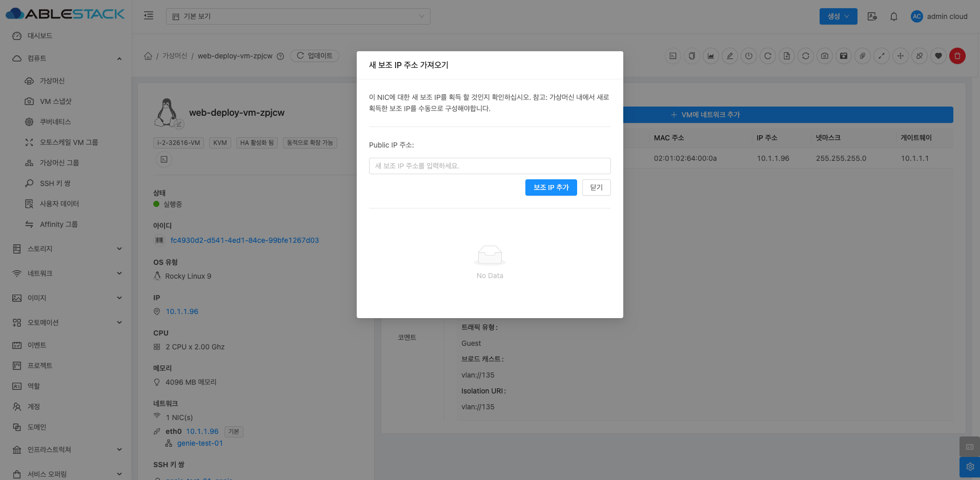This screenshot has height=480, width=980.
Task: Open the 생성 create dropdown button
Action: click(838, 16)
